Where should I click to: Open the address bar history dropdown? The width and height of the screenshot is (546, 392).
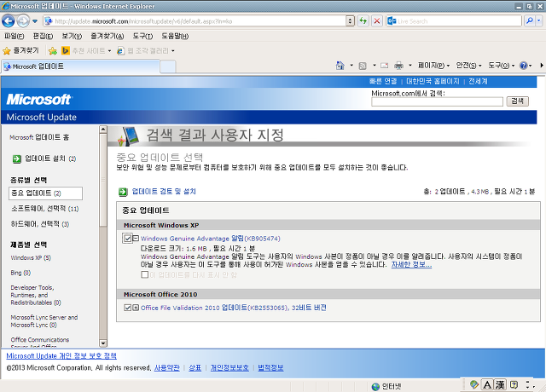351,21
